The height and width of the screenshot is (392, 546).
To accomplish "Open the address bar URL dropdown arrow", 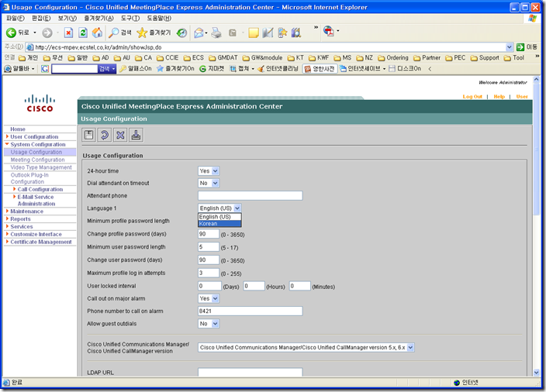I will [x=509, y=47].
